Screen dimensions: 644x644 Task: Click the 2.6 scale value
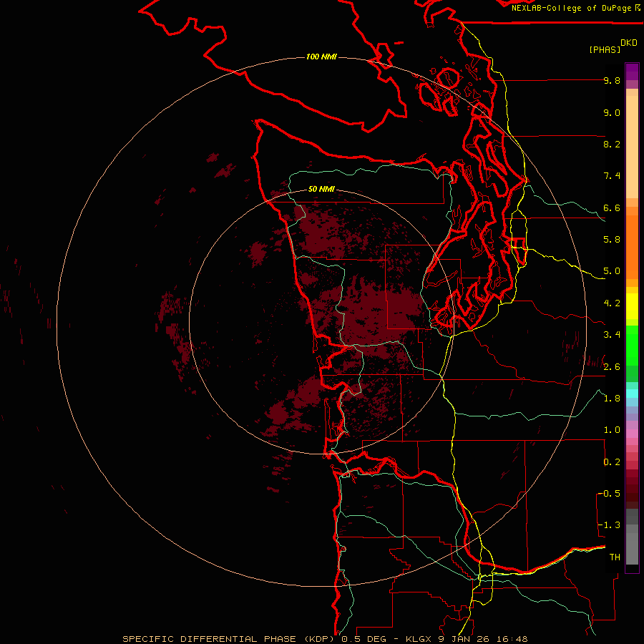pyautogui.click(x=612, y=367)
